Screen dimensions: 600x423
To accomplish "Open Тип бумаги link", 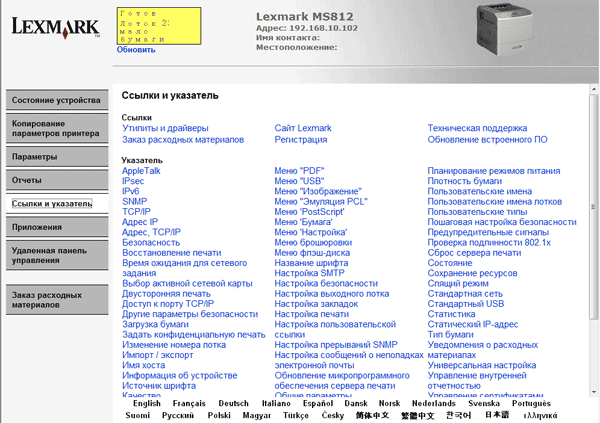I will 450,335.
